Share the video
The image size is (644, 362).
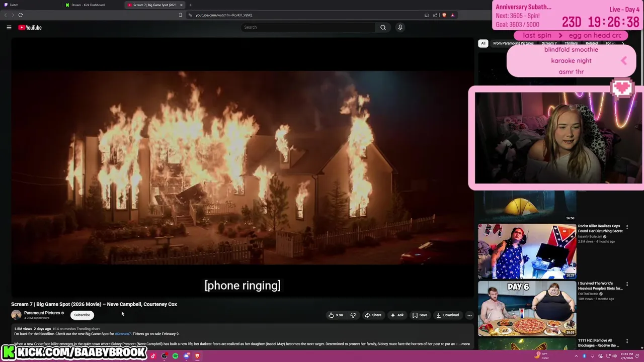point(373,315)
